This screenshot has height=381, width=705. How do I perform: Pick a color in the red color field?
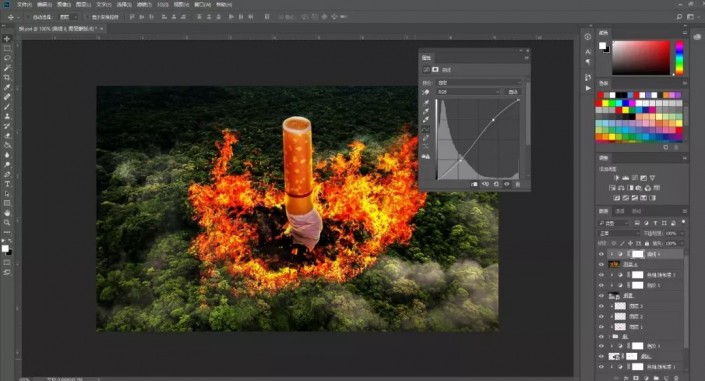[641, 58]
